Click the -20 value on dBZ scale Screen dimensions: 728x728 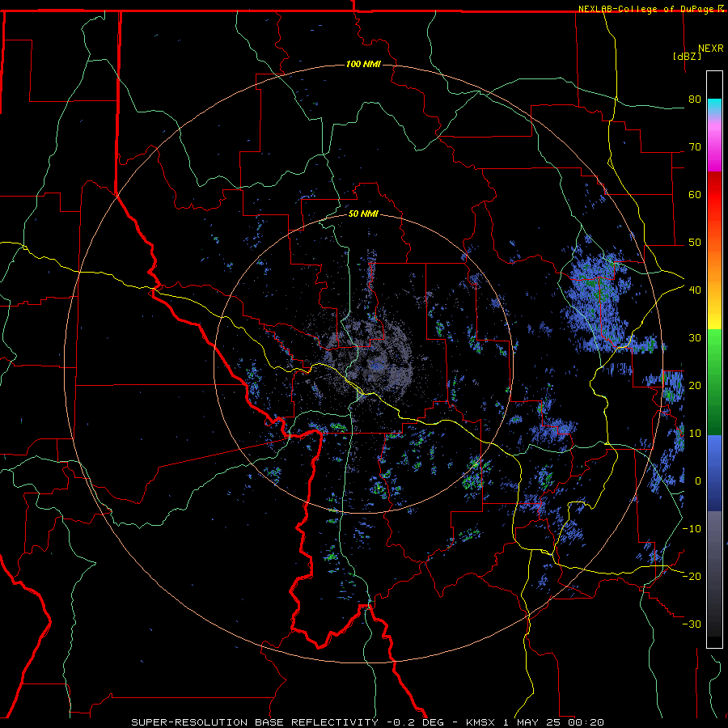tap(692, 576)
